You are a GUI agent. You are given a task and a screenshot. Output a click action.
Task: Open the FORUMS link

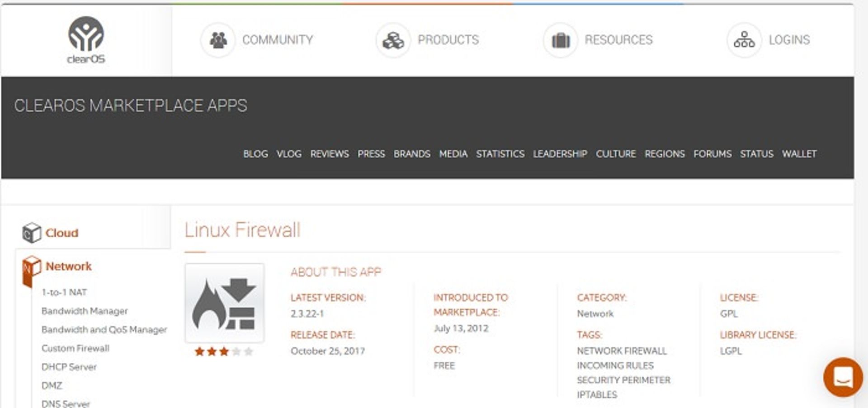(712, 154)
